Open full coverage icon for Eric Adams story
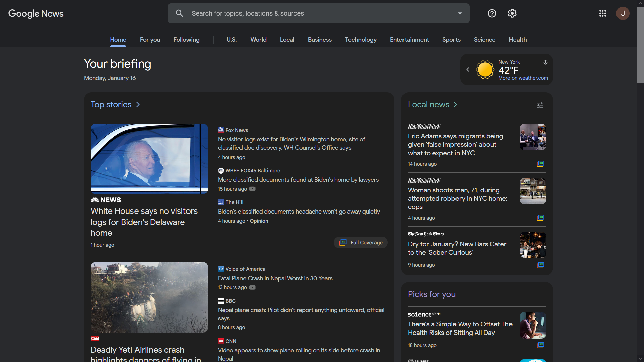 [540, 164]
